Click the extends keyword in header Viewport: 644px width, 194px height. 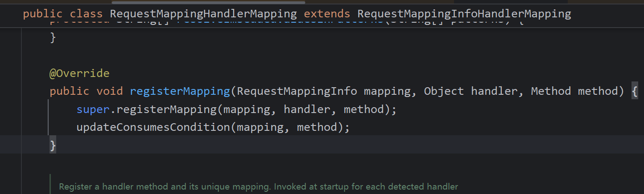(327, 14)
